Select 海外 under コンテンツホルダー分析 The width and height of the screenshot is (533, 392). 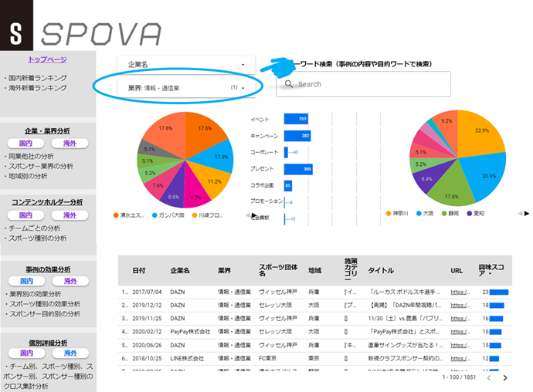point(70,215)
